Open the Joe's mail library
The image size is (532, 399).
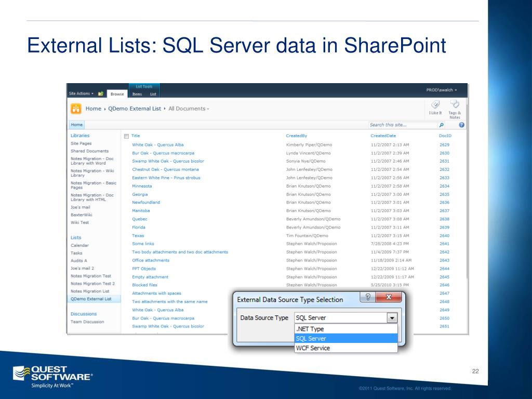[81, 207]
